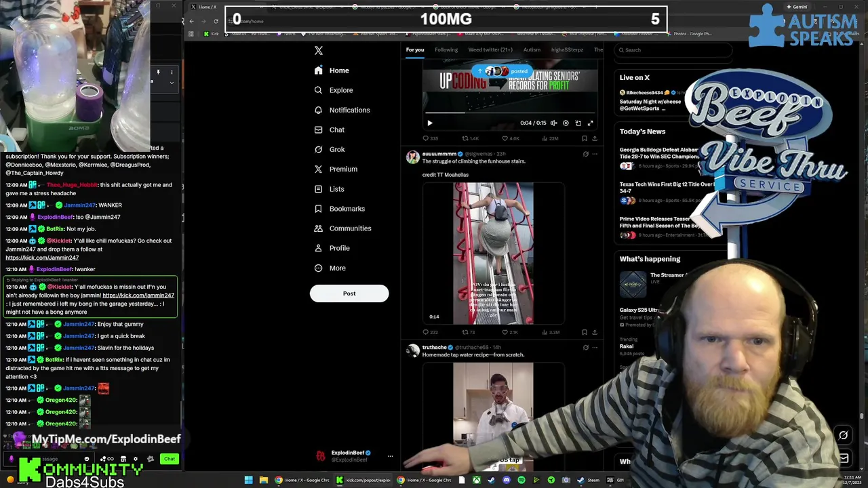This screenshot has height=488, width=868.
Task: Unmute the Upcoding video
Action: pos(553,123)
